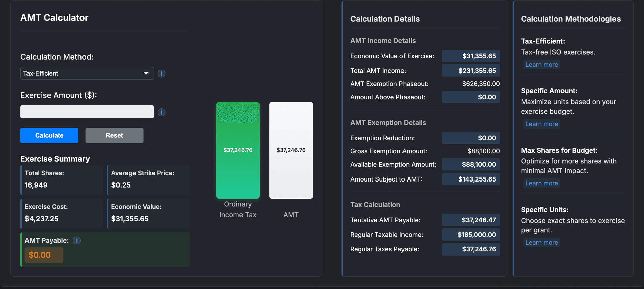
Task: Open Learn more under Tax-Efficient
Action: click(541, 65)
